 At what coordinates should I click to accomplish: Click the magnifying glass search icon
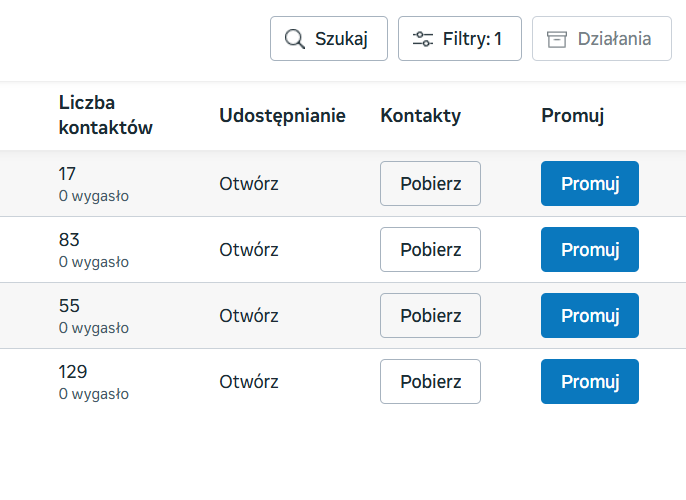point(294,39)
